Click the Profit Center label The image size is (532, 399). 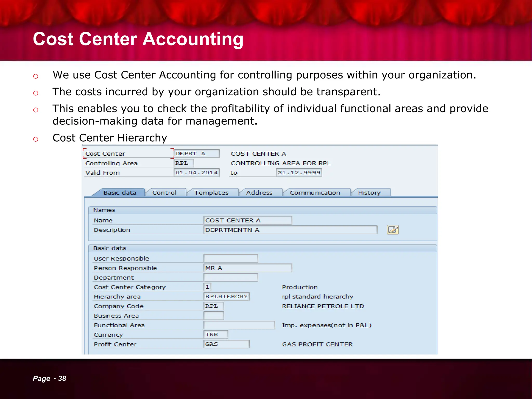[x=115, y=344]
